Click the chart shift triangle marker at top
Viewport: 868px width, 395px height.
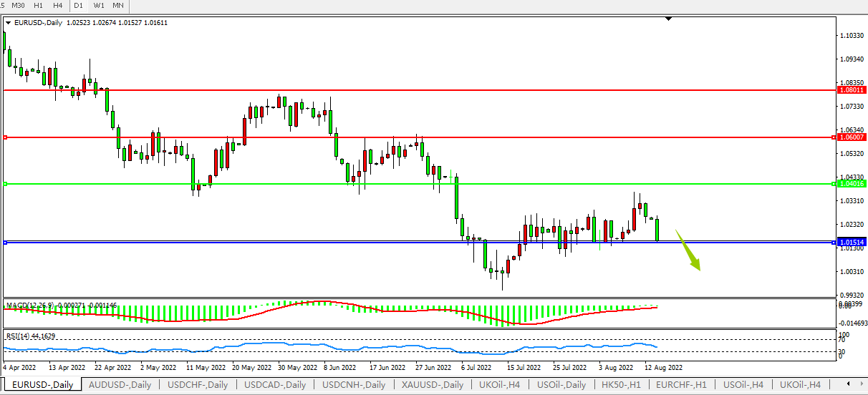668,19
